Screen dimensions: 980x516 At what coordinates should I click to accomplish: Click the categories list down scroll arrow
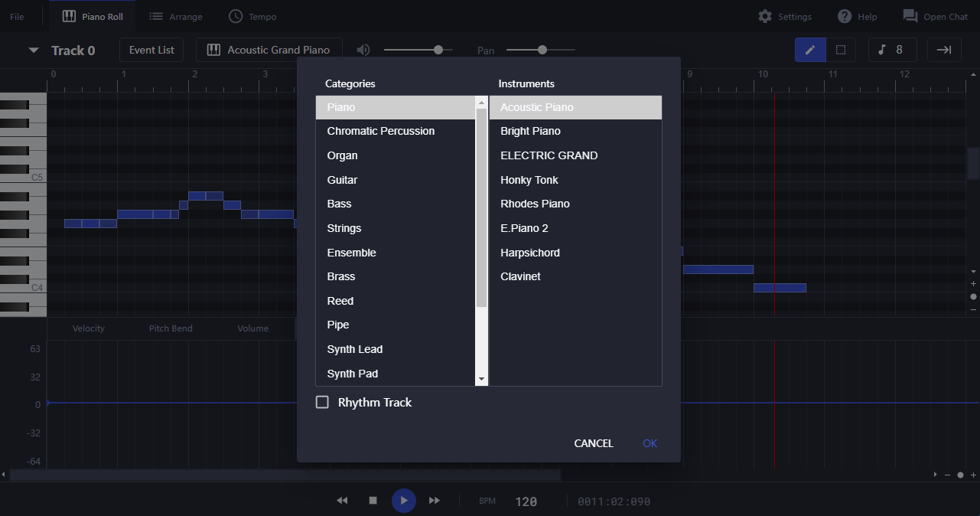[x=481, y=379]
